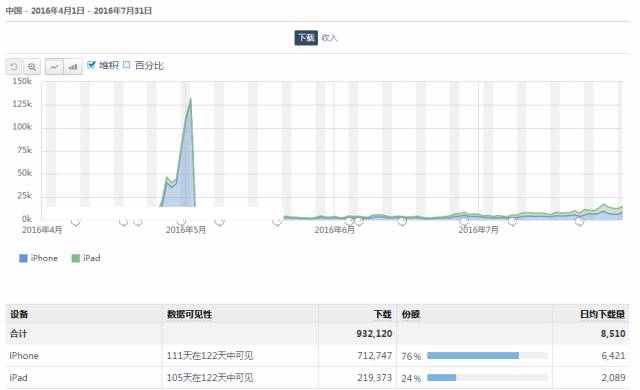Click iPad 24% share bar
The image size is (640, 390).
[x=442, y=378]
